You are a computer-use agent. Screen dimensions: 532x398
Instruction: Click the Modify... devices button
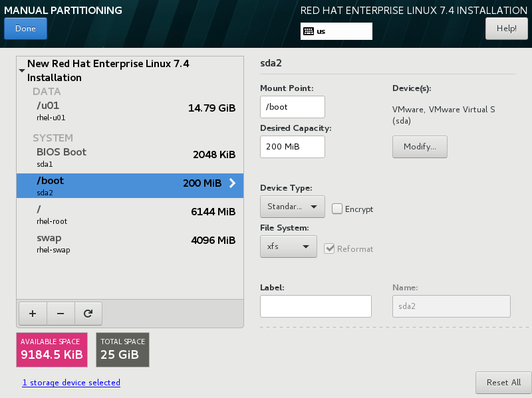tap(420, 147)
